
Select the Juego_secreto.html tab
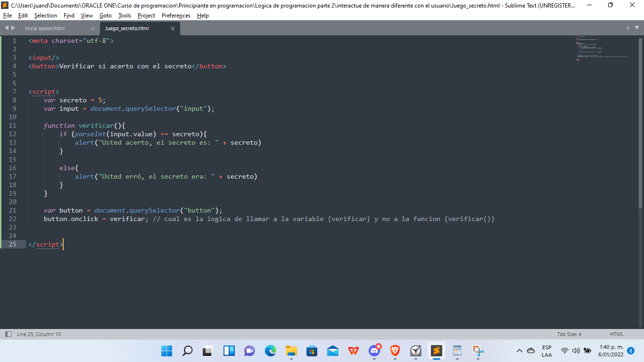click(x=127, y=28)
